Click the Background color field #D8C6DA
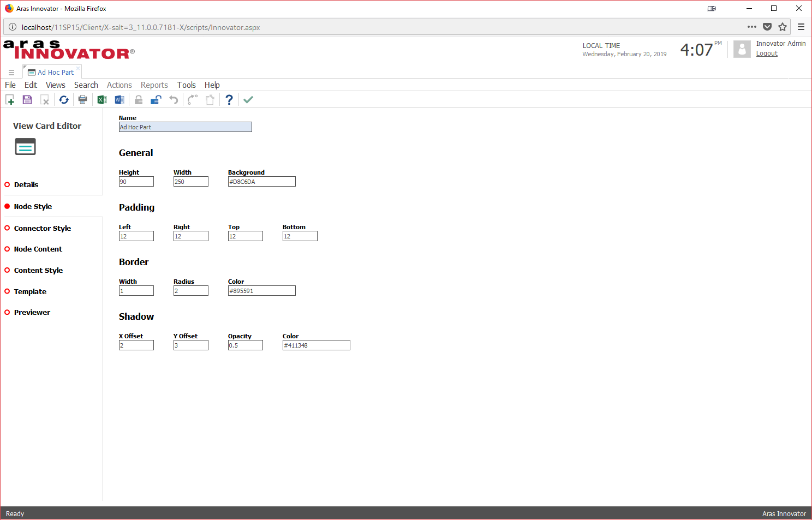 [262, 182]
